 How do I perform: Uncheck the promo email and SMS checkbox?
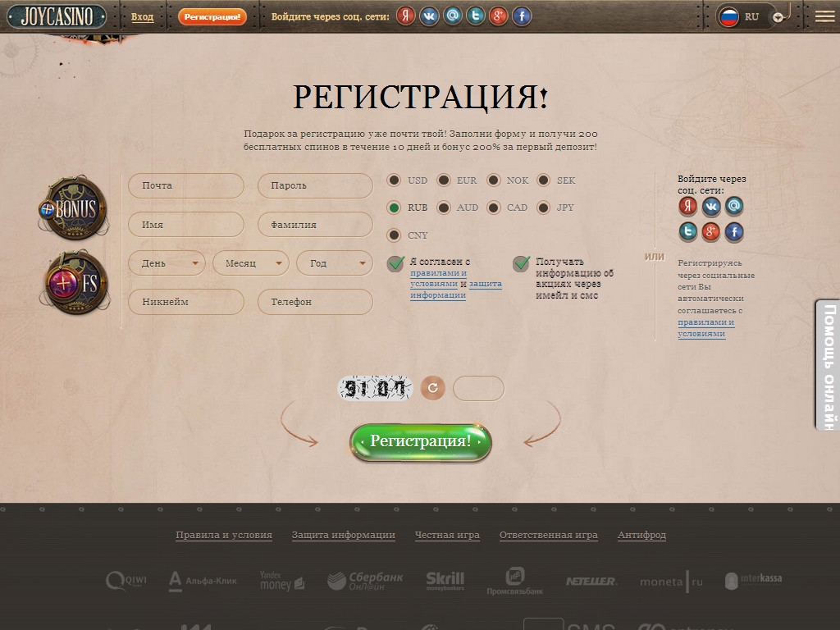tap(521, 263)
